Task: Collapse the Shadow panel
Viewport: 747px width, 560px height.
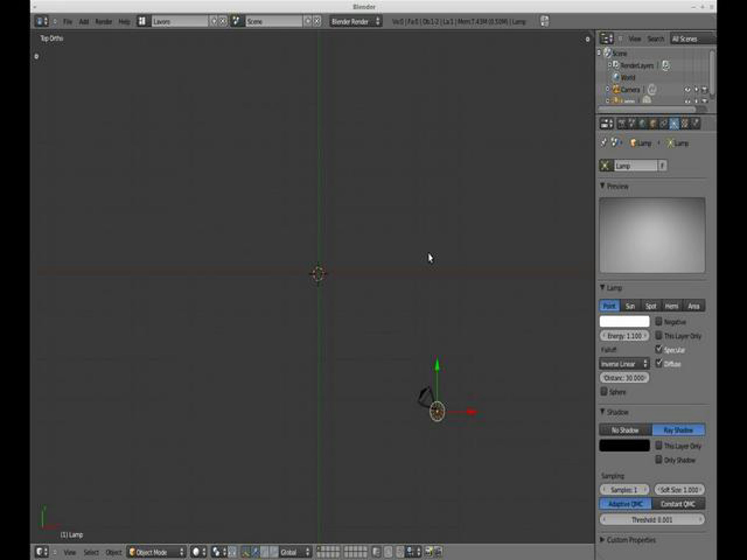Action: click(603, 412)
